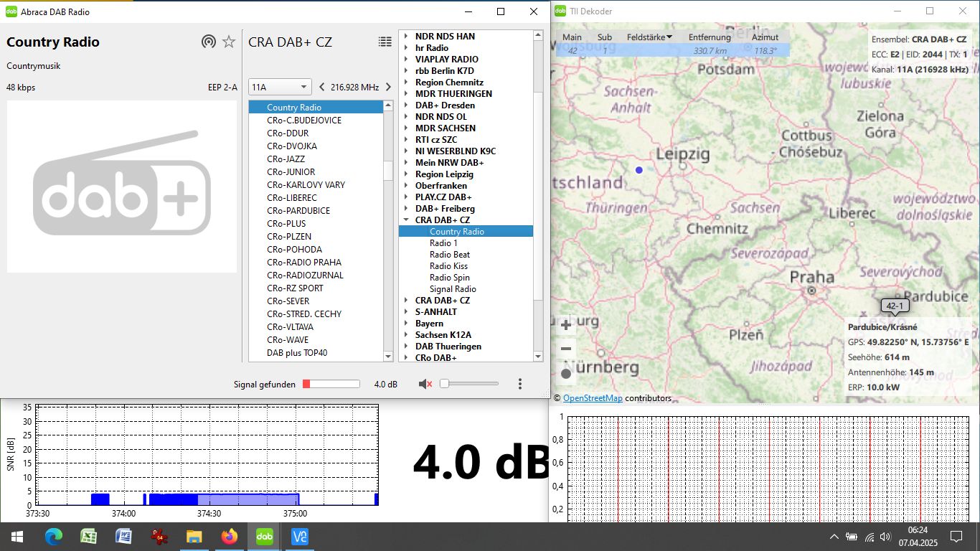Screen dimensions: 980x551
Task: Open Firefox from the taskbar
Action: [x=229, y=537]
